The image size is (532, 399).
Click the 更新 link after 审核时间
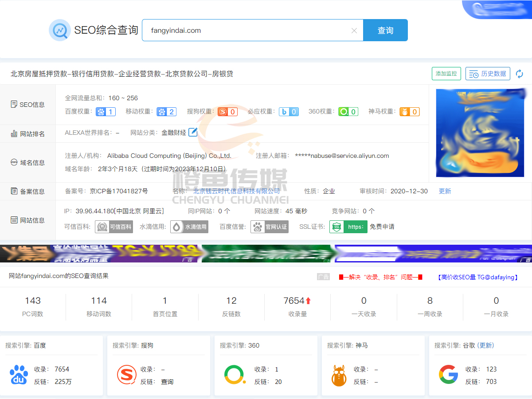[445, 191]
